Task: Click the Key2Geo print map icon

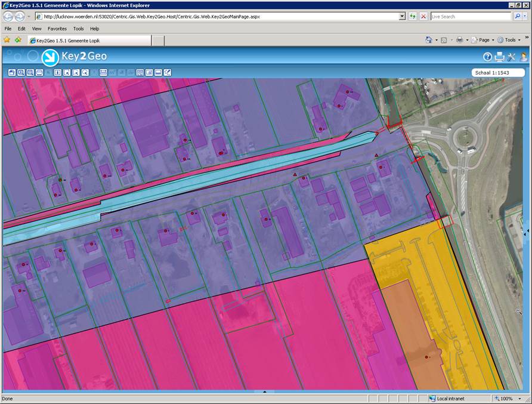Action: click(x=499, y=57)
